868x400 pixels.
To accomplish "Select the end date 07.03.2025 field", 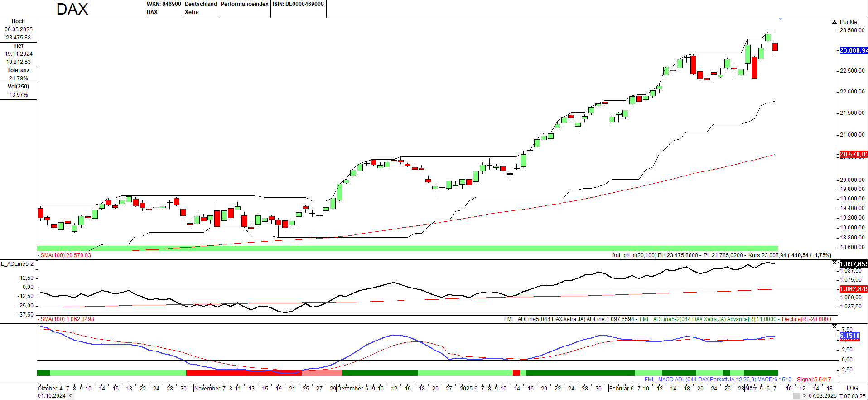I will click(x=822, y=396).
